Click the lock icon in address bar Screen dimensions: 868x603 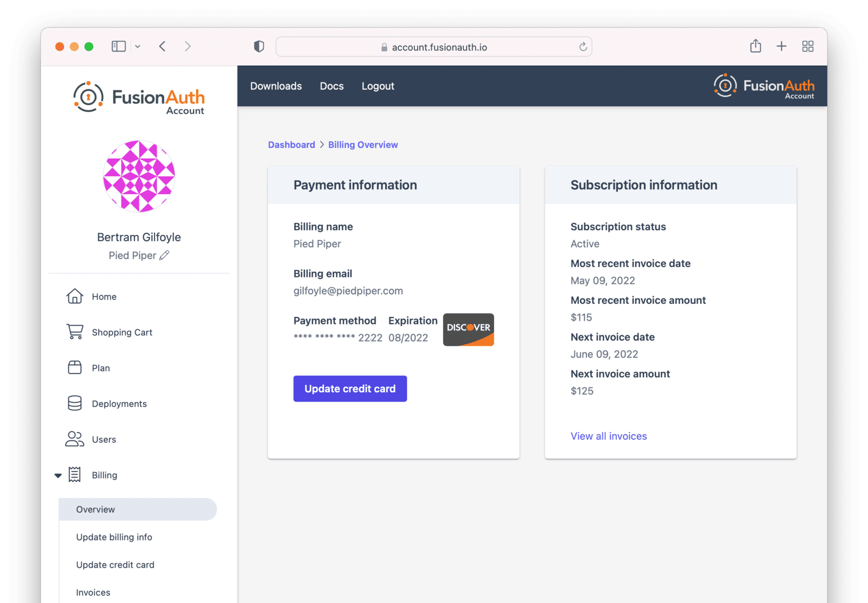(384, 48)
